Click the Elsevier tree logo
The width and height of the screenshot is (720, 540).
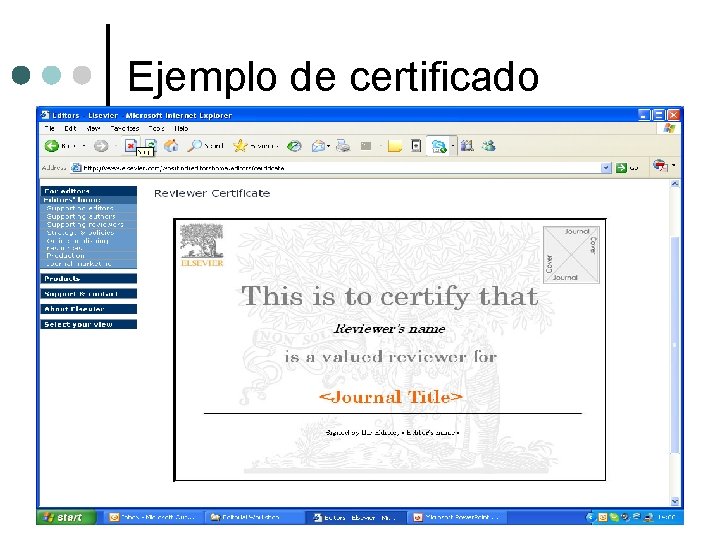202,245
